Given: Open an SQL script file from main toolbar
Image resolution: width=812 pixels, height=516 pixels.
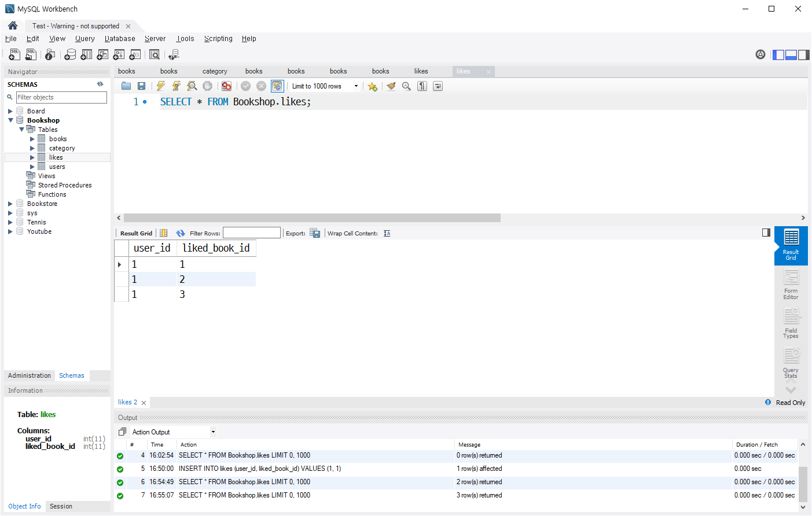Looking at the screenshot, I should (31, 54).
